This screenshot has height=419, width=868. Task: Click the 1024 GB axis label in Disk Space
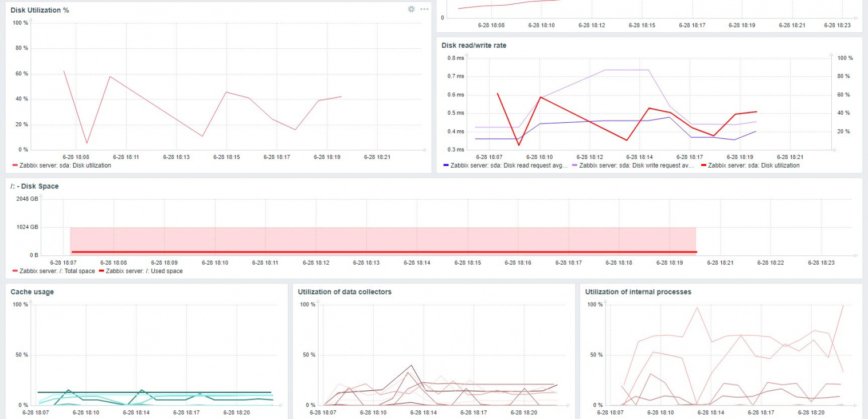pos(28,227)
